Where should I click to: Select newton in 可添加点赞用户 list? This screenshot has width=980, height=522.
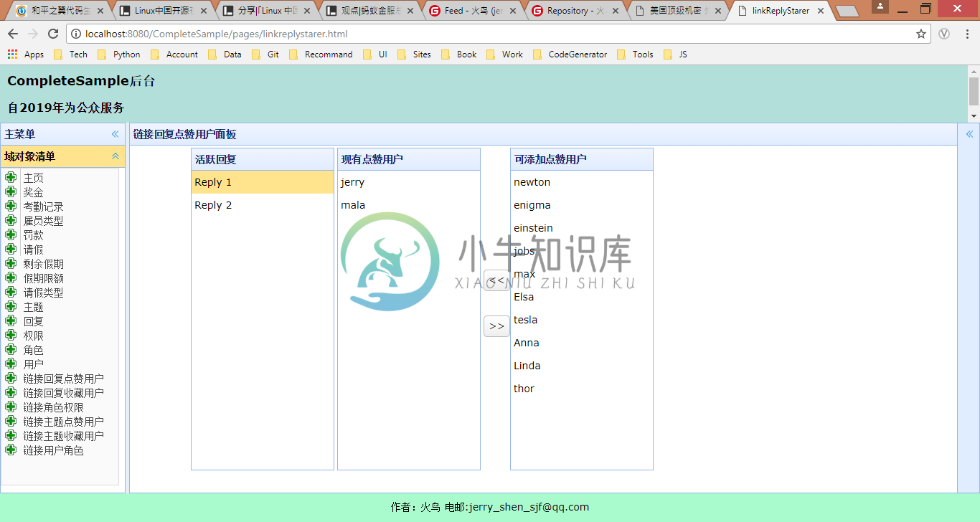582,182
